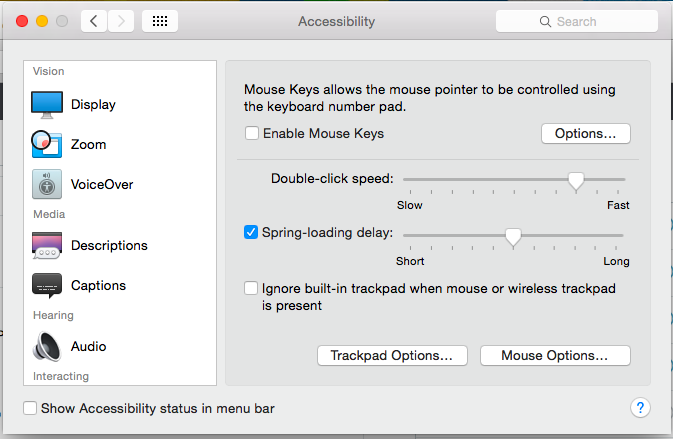The width and height of the screenshot is (673, 439).
Task: Open Mouse Options dialog
Action: click(x=555, y=355)
